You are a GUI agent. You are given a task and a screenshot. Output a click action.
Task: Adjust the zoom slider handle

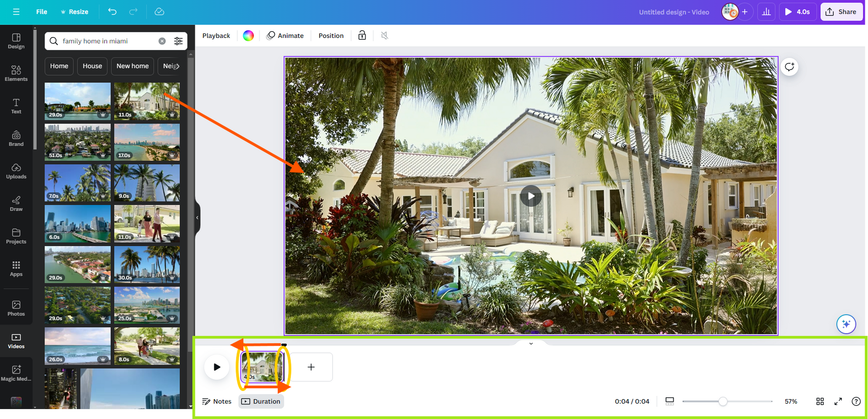point(723,401)
